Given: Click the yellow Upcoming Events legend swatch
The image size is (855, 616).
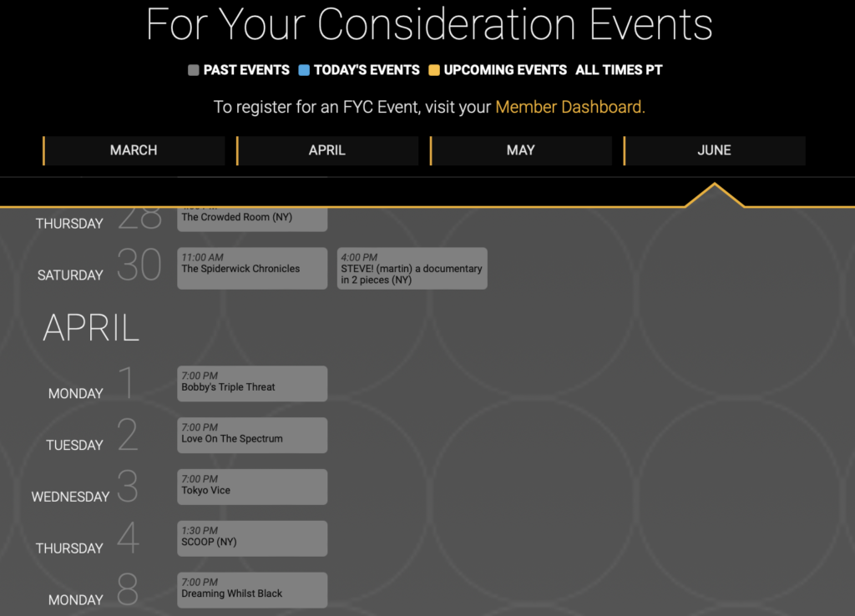Looking at the screenshot, I should coord(434,70).
